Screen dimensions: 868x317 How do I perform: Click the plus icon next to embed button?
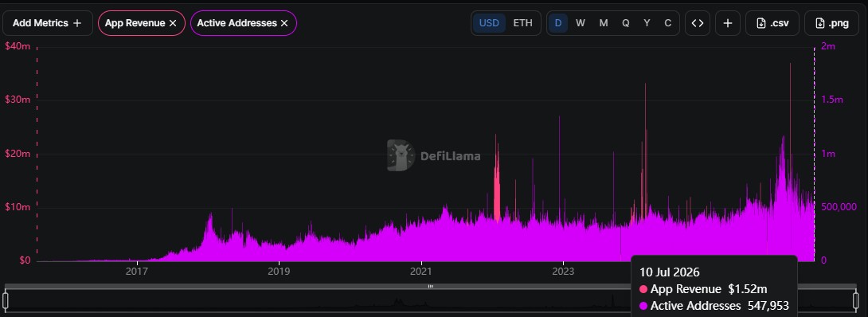(728, 23)
